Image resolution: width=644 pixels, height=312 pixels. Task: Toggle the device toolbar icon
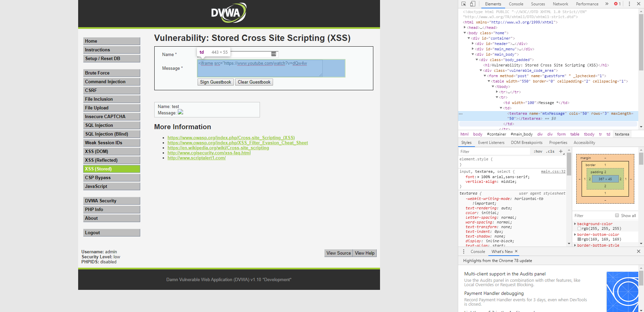473,4
